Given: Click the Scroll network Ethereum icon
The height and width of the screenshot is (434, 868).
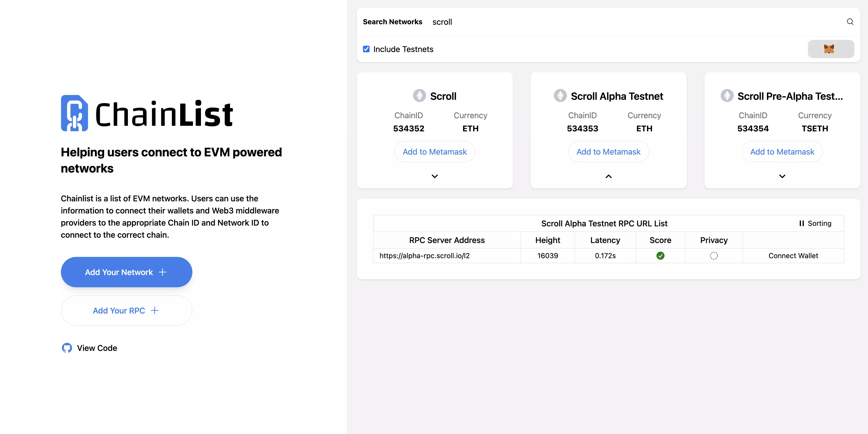Looking at the screenshot, I should (419, 96).
